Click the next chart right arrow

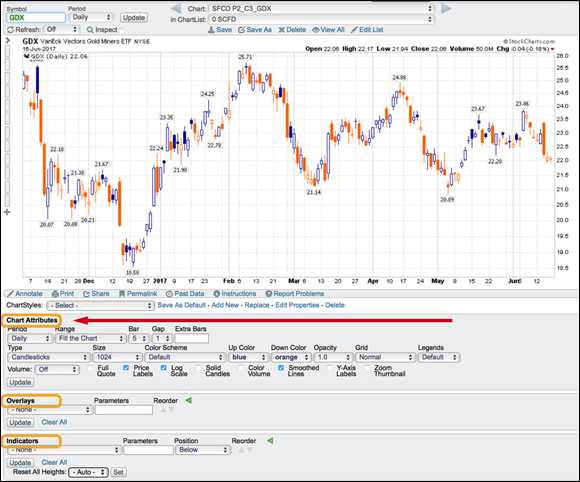[446, 8]
